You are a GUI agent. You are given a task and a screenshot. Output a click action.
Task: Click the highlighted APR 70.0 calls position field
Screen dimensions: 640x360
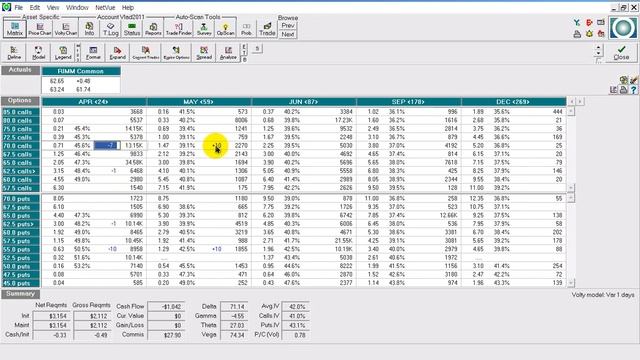coord(107,145)
